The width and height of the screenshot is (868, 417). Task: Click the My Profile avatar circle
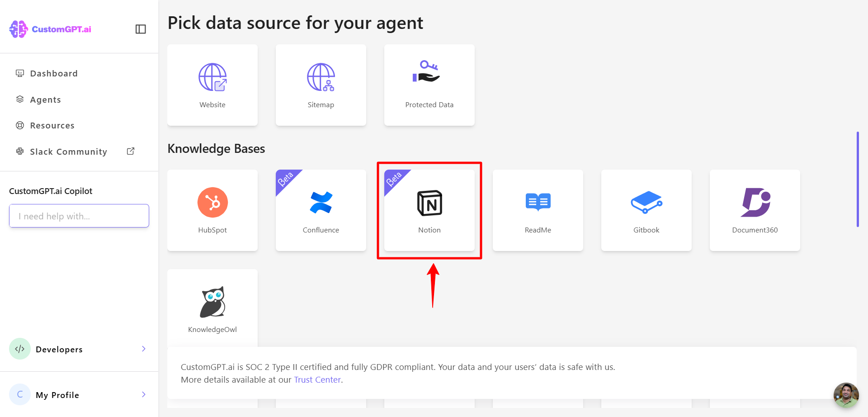(20, 394)
